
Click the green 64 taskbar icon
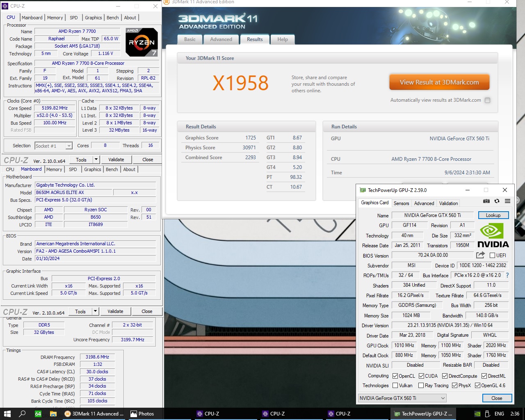38,414
